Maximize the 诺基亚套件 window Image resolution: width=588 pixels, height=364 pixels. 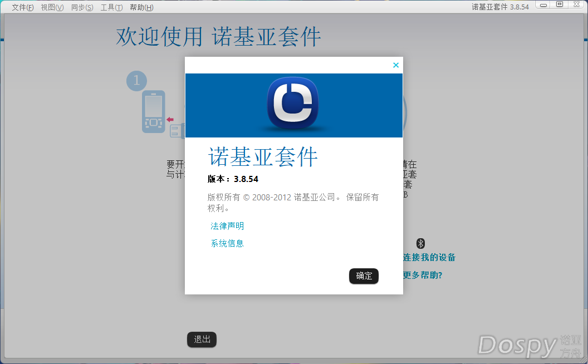560,4
